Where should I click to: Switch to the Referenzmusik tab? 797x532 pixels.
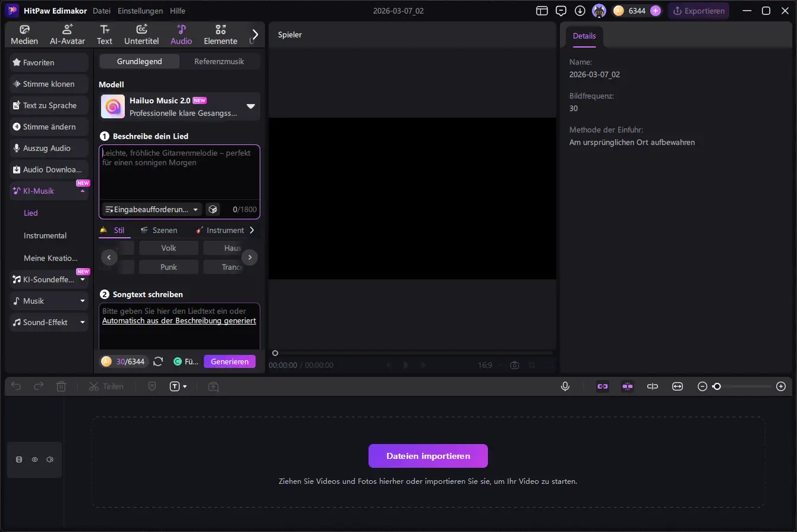click(x=219, y=61)
